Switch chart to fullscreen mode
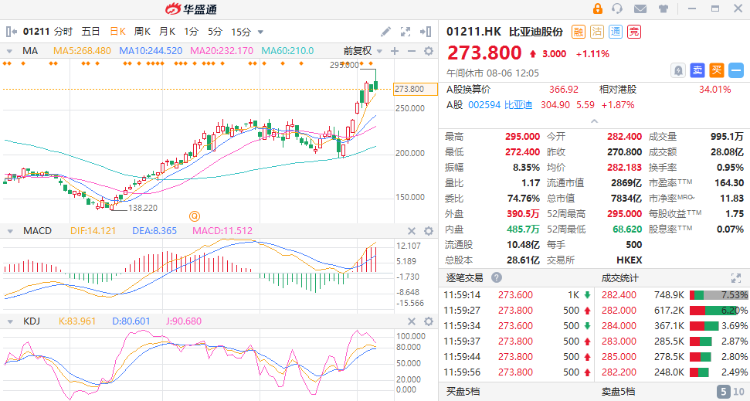This screenshot has height=401, width=750. tap(405, 32)
